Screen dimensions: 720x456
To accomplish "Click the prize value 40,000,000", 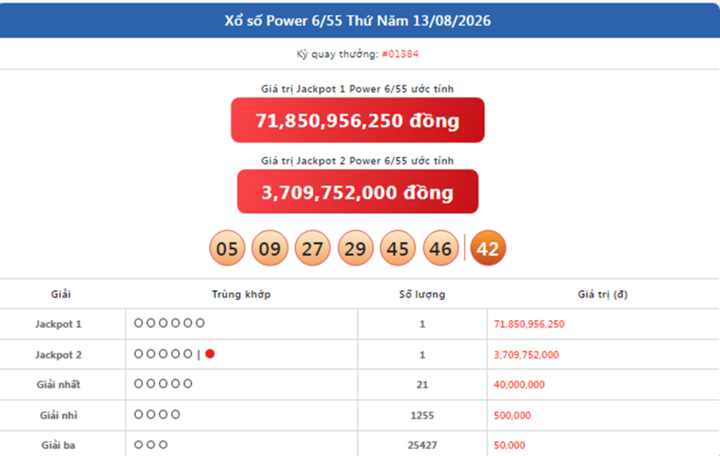I will 519,385.
